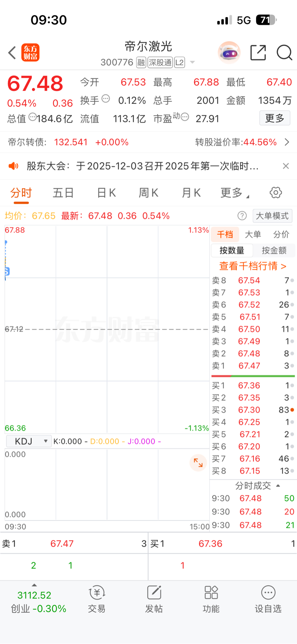Tap the 卖8 67.54 order row
This screenshot has height=644, width=297.
253,280
